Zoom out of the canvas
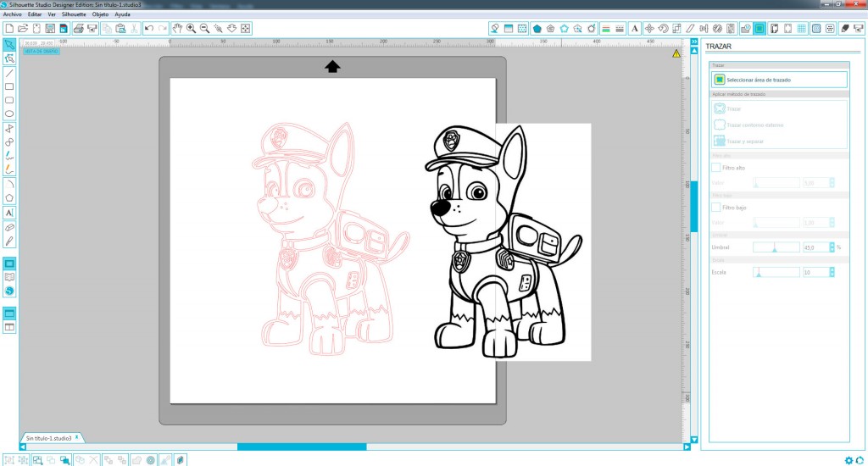Viewport: 868px width, 466px height. click(204, 28)
